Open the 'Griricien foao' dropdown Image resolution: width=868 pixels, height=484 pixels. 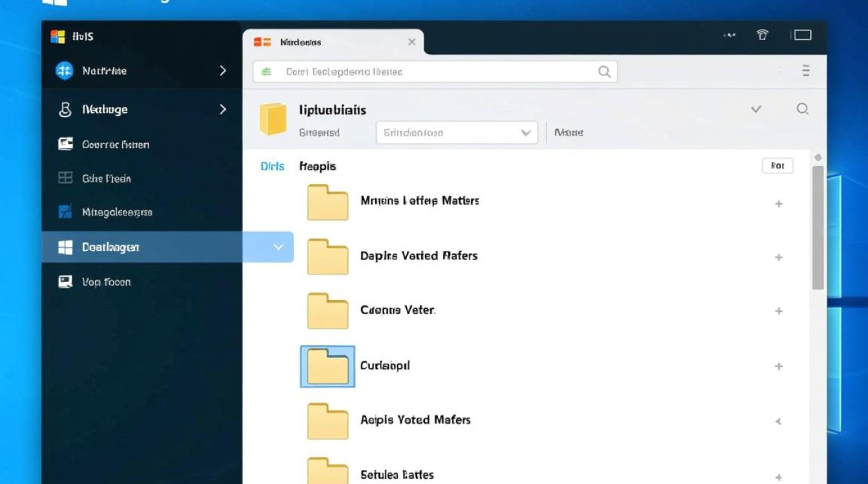pos(457,133)
